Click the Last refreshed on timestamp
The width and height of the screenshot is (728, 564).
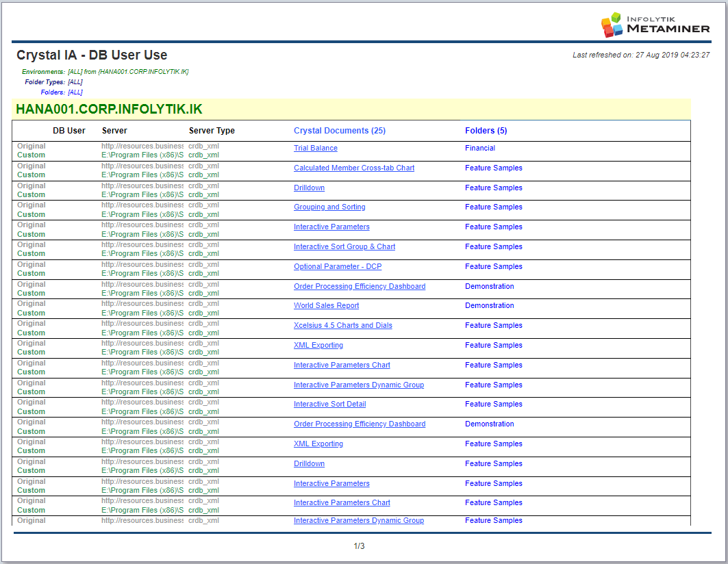coord(641,55)
